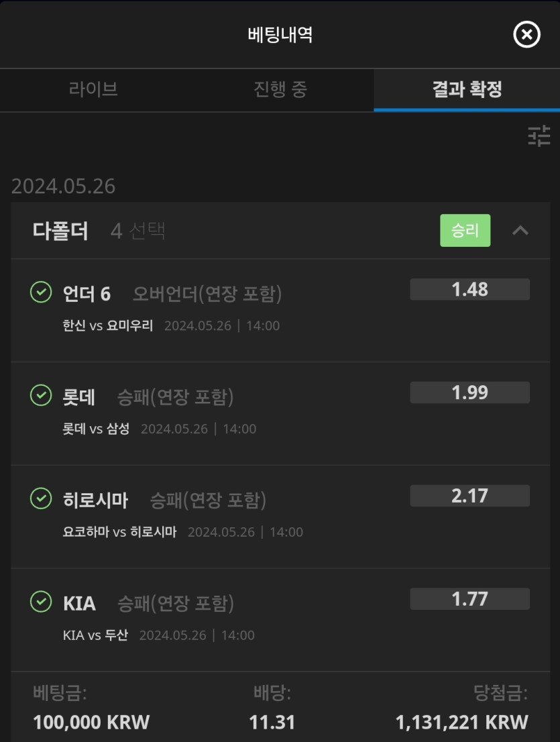Close the 베팅내역 betting history panel
Viewport: 560px width, 742px height.
526,35
